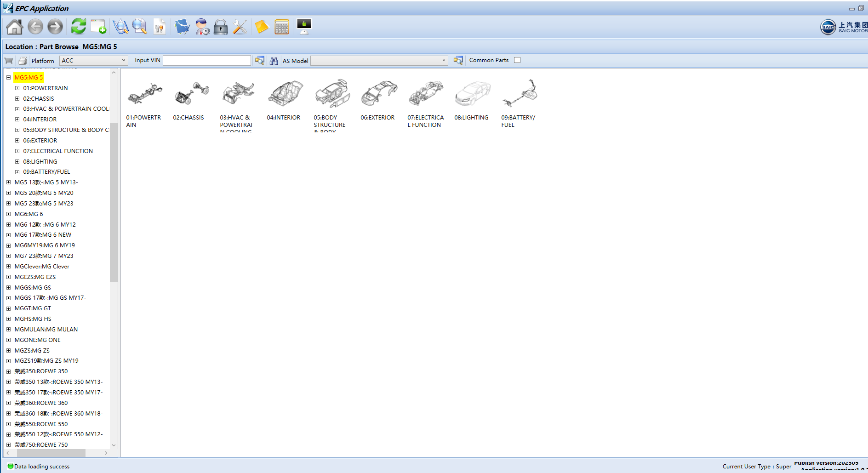Enable the Common Parts checkbox
The width and height of the screenshot is (868, 473).
pos(517,60)
